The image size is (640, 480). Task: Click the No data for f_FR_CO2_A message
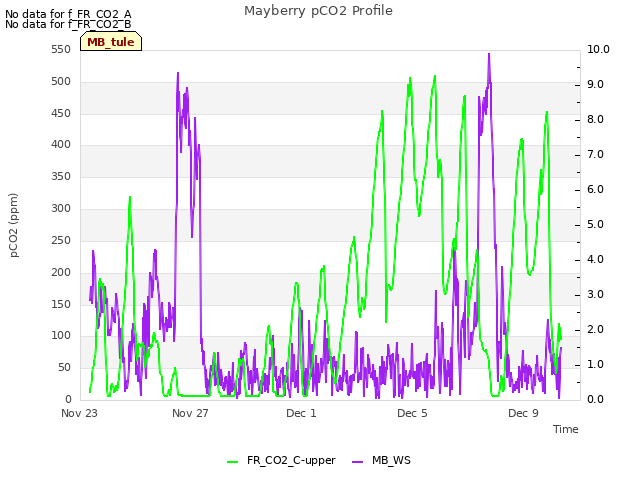68,14
